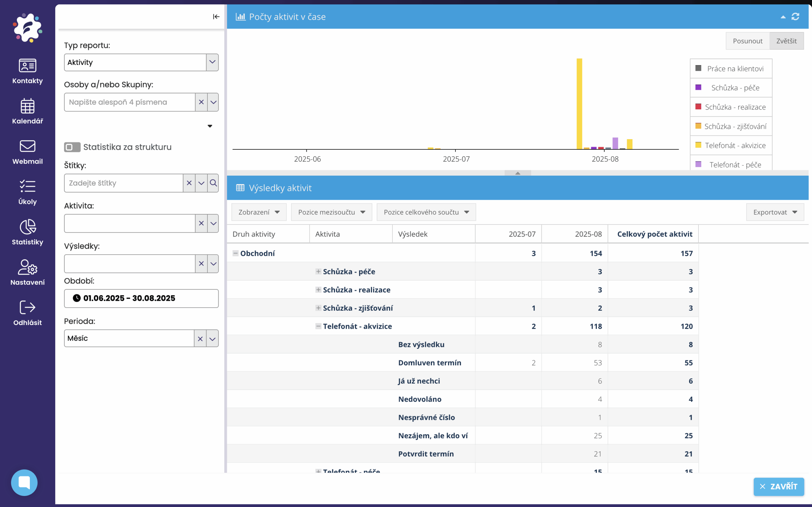
Task: Collapse the filter panel arrow icon
Action: pyautogui.click(x=216, y=16)
